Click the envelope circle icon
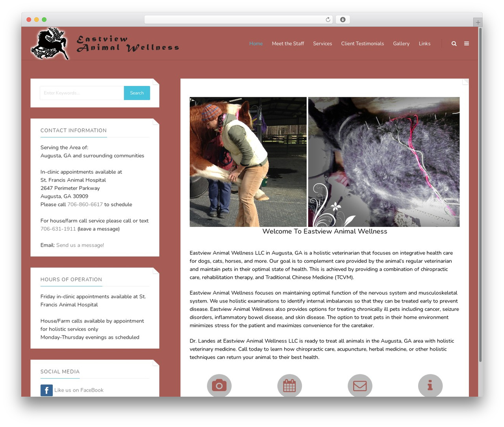Image resolution: width=504 pixels, height=427 pixels. pyautogui.click(x=360, y=385)
